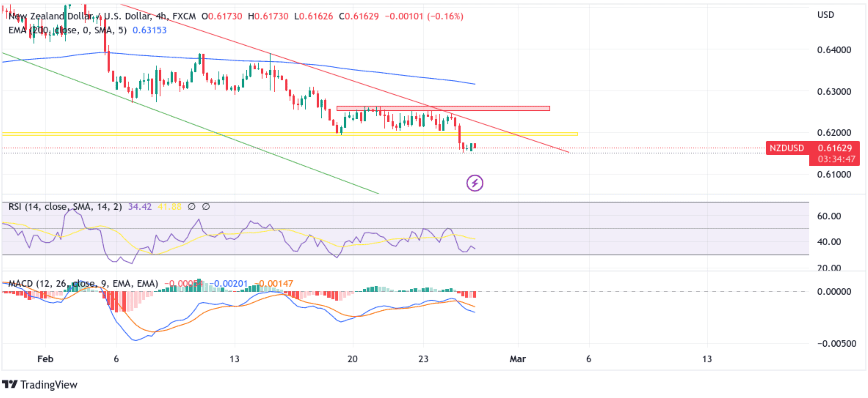The height and width of the screenshot is (398, 868).
Task: Click the Feb date on time axis
Action: [x=45, y=359]
